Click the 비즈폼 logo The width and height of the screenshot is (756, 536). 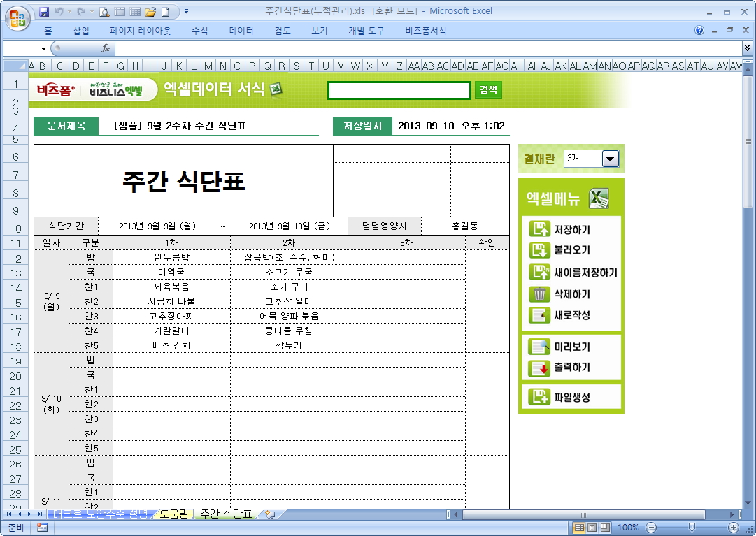pos(56,89)
